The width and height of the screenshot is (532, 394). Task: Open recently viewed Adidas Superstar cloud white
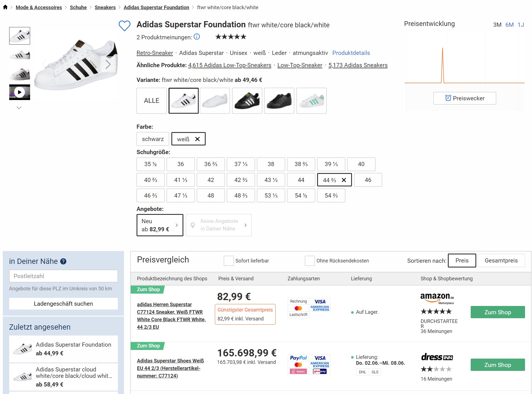(x=63, y=377)
